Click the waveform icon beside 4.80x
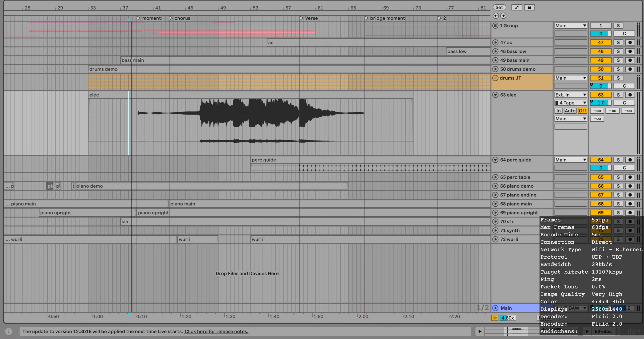The width and height of the screenshot is (644, 339). pos(495,318)
